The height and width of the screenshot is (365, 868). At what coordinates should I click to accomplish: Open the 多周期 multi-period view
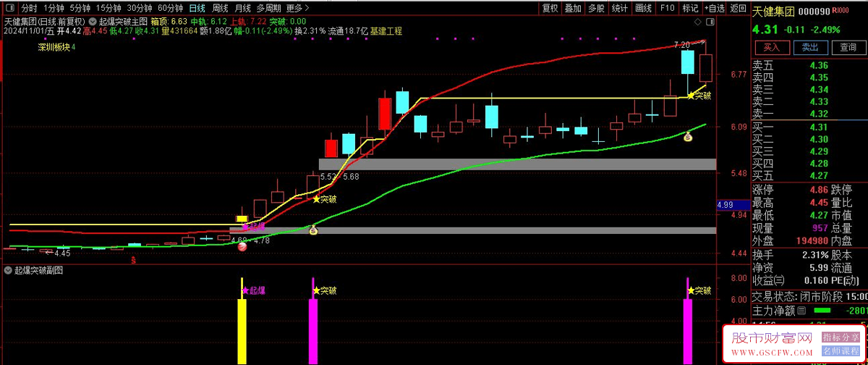click(268, 8)
